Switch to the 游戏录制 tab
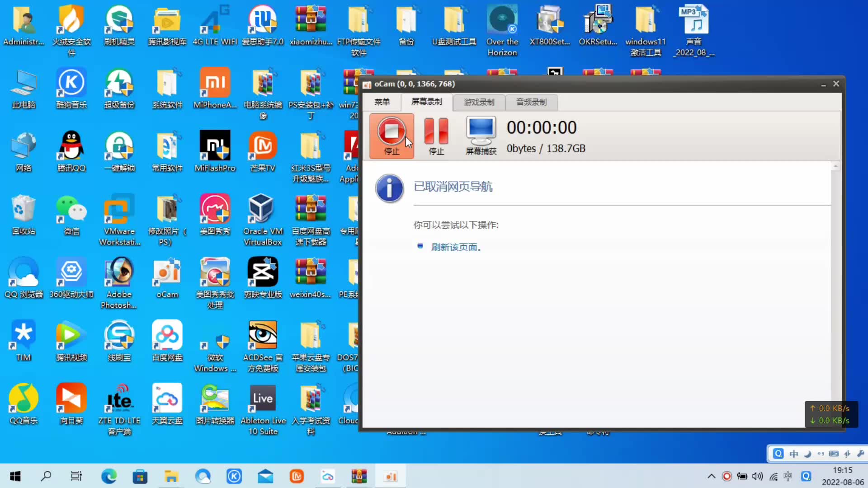 (479, 102)
